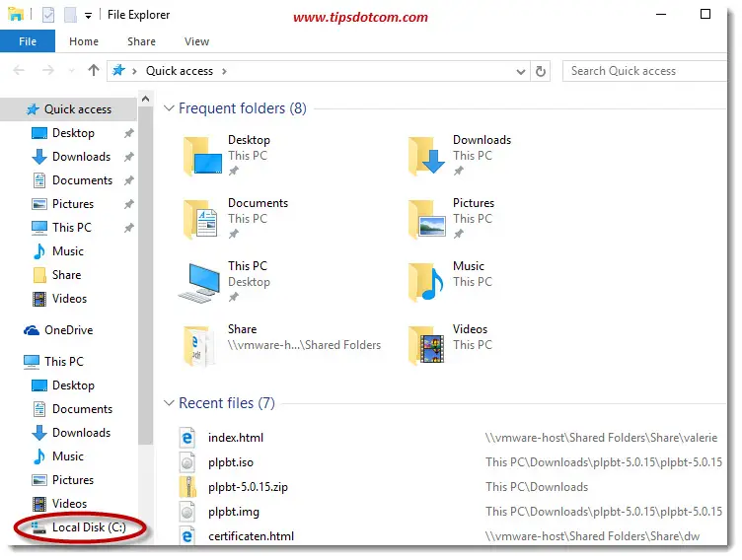Open recent locations dropdown arrow
The height and width of the screenshot is (560, 742).
pos(71,71)
